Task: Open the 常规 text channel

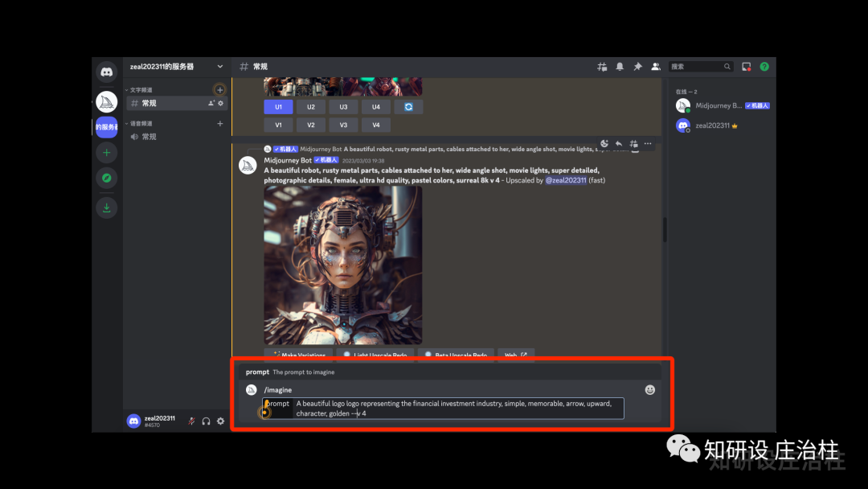Action: pos(177,103)
